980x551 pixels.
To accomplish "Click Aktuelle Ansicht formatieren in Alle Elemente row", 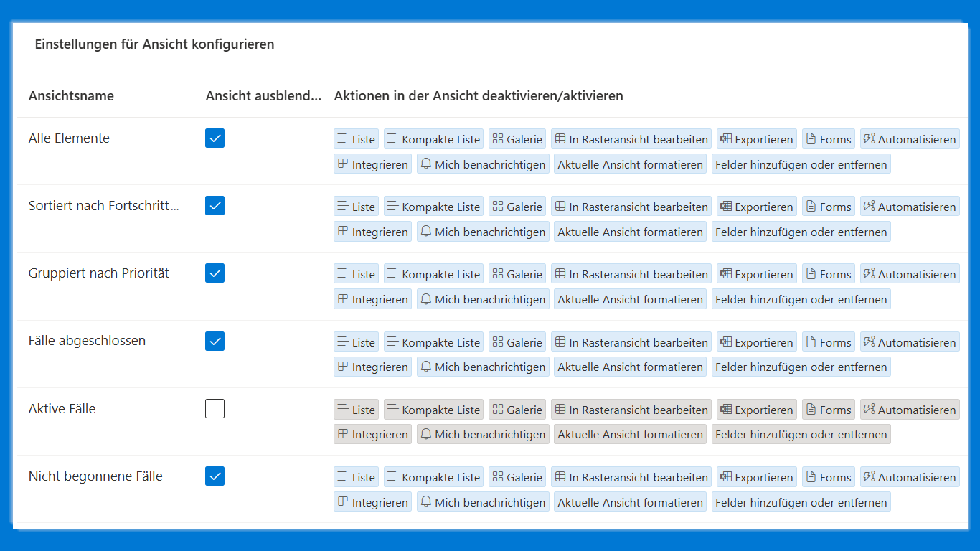I will 630,164.
